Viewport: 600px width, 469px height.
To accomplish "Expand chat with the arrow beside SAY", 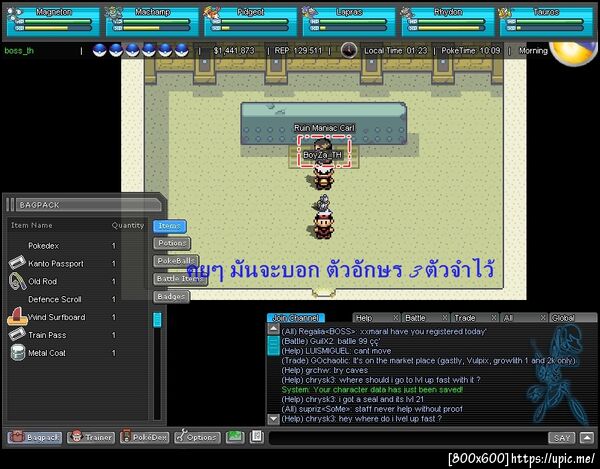I will tap(587, 438).
